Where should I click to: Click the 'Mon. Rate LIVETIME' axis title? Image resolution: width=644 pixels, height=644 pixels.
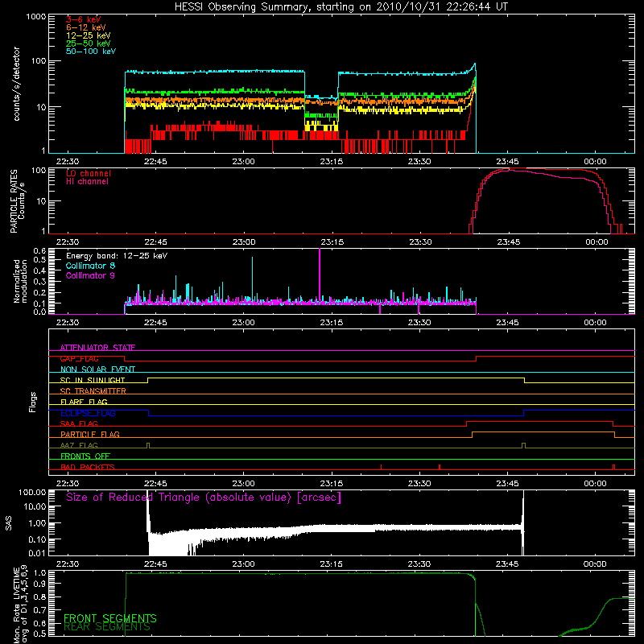tap(16, 605)
